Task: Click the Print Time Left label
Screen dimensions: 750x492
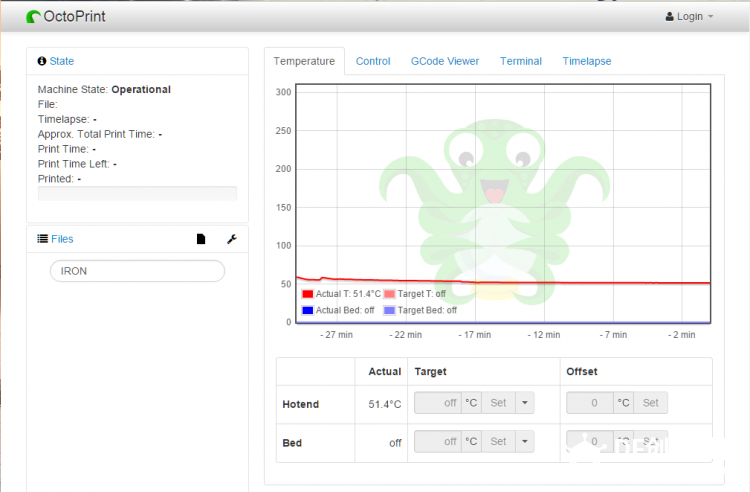Action: pyautogui.click(x=74, y=164)
